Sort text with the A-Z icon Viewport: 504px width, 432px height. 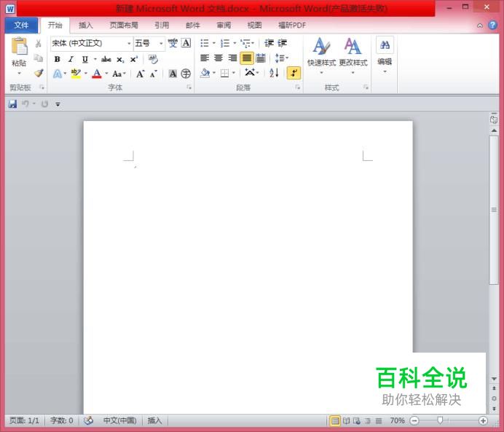274,73
